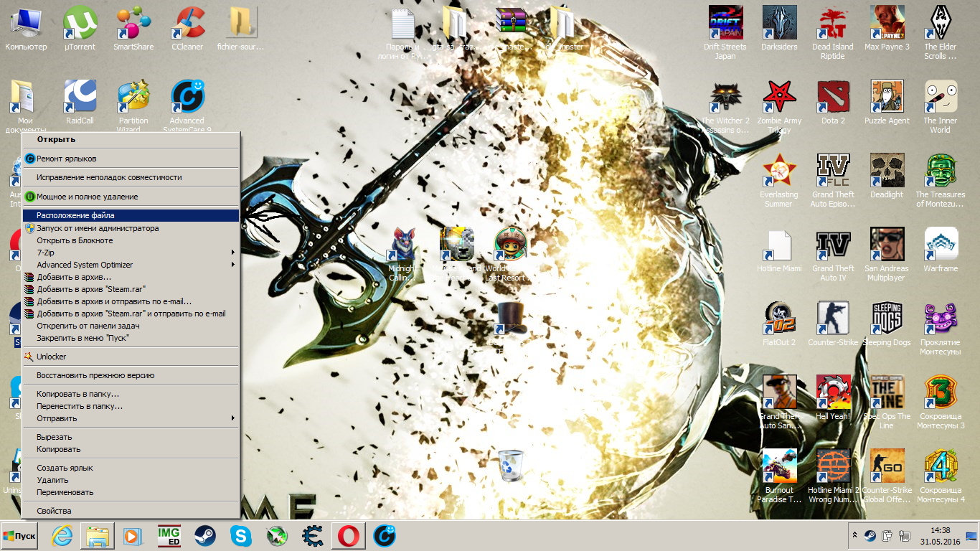Select the Counter-Strike desktop icon
Screen dimensions: 980x551
[x=833, y=323]
